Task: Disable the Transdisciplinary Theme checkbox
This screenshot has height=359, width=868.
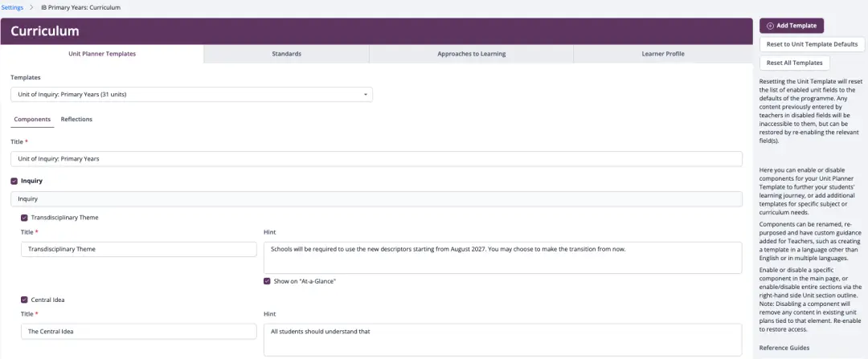Action: (x=24, y=218)
